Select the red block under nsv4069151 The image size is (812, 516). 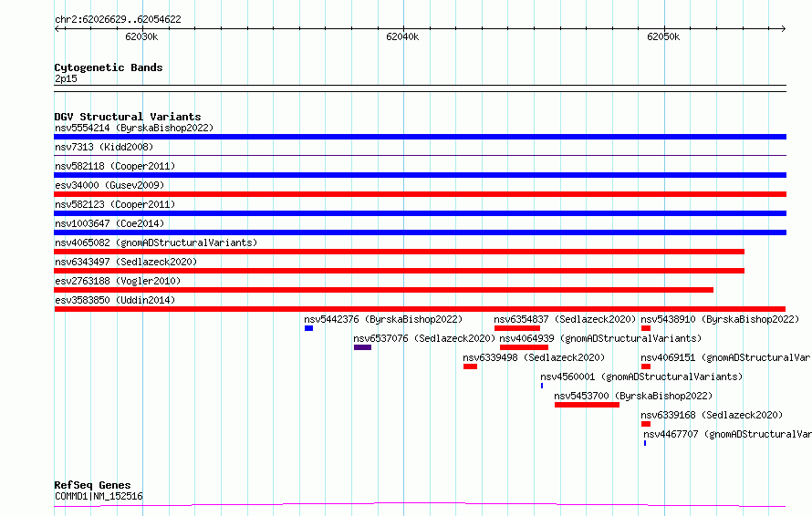click(x=646, y=366)
